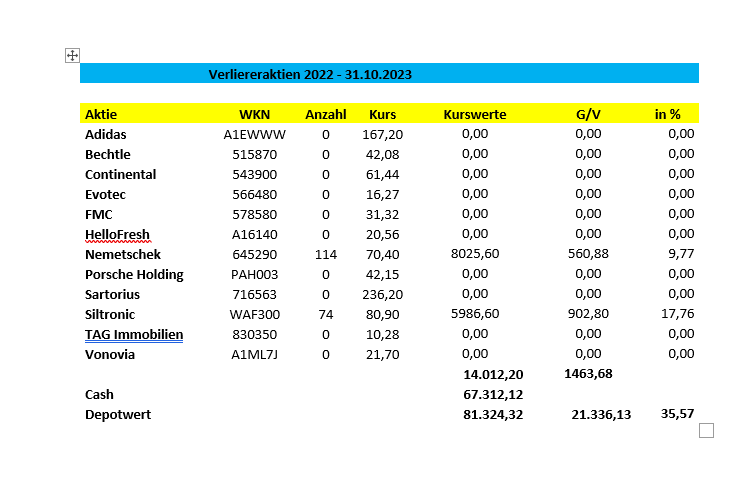Click the Anzahl value '114'
This screenshot has width=748, height=478.
point(326,255)
